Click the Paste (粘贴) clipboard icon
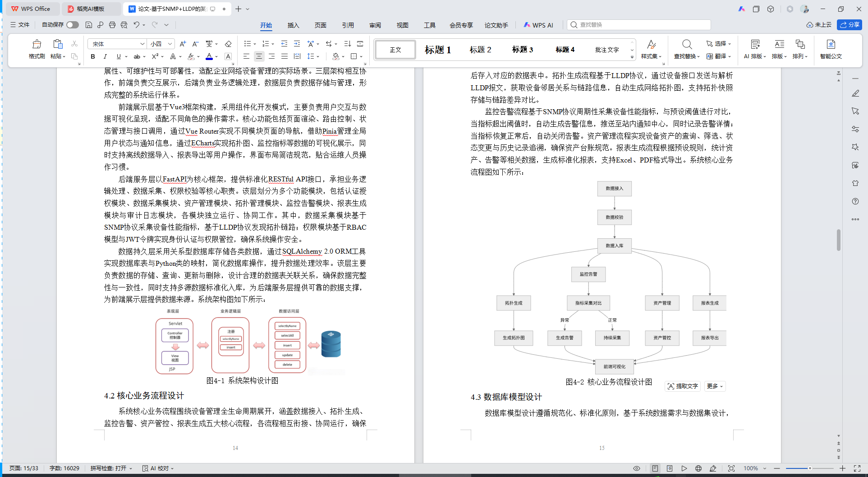The image size is (868, 477). (x=57, y=44)
